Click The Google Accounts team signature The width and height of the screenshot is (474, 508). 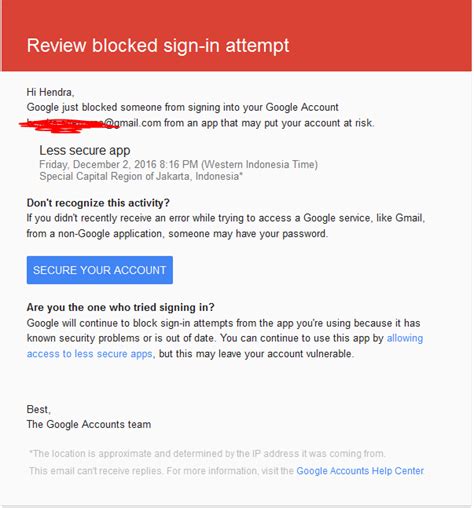89,425
